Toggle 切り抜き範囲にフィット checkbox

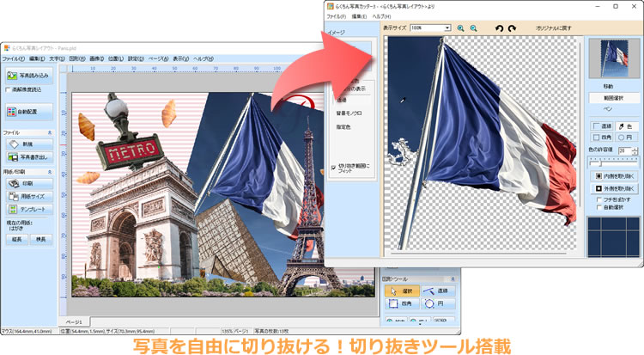click(333, 168)
